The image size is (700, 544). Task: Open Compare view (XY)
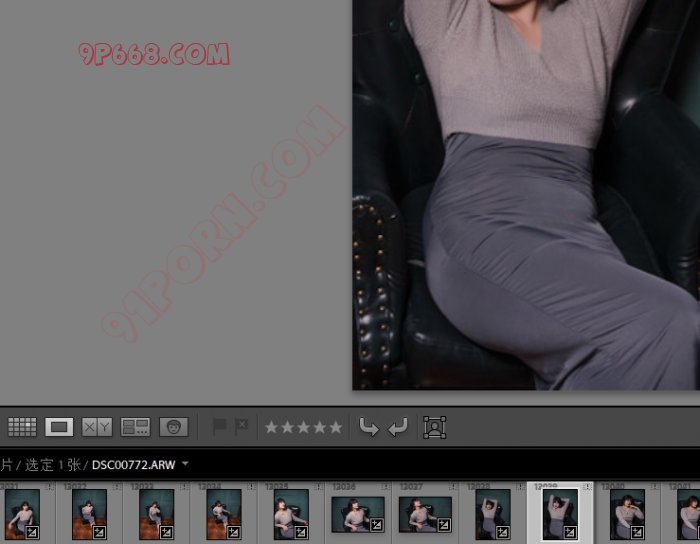[x=97, y=427]
